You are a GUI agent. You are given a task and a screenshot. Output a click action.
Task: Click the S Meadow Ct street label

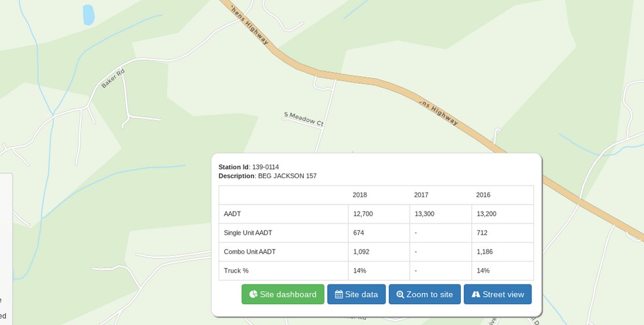pos(304,119)
